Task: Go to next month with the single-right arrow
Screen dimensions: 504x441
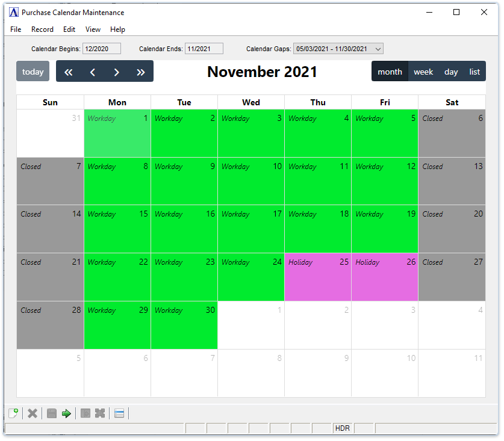Action: click(117, 71)
